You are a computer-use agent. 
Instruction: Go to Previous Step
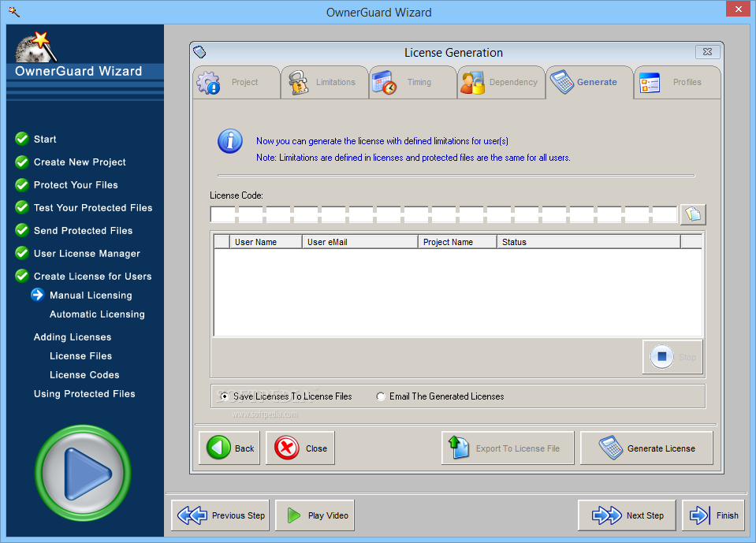point(221,515)
